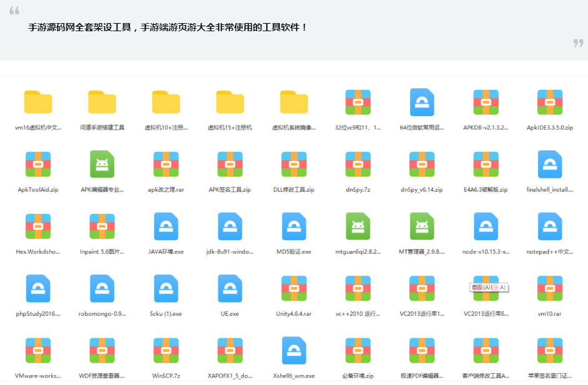
Task: Open the 虚拟机15+注册机 folder icon
Action: [x=230, y=102]
